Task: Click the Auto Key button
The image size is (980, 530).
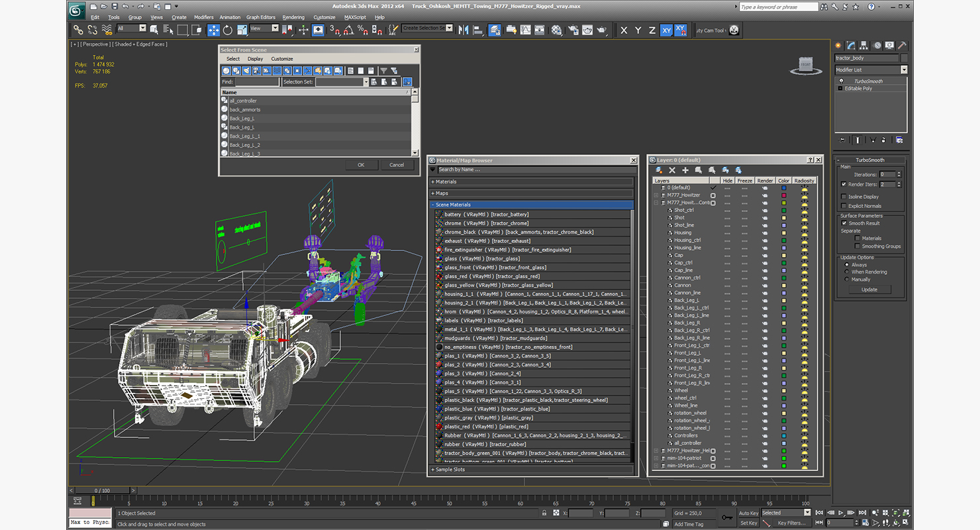Action: pos(748,513)
